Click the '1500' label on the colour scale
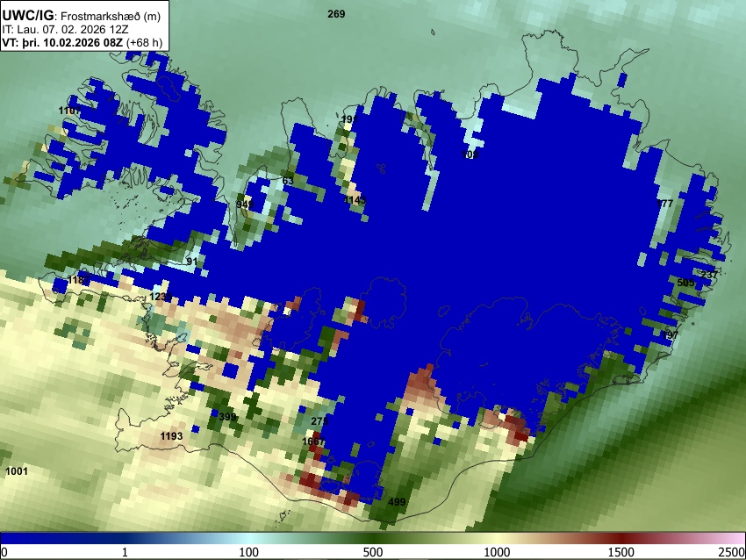 tap(621, 552)
